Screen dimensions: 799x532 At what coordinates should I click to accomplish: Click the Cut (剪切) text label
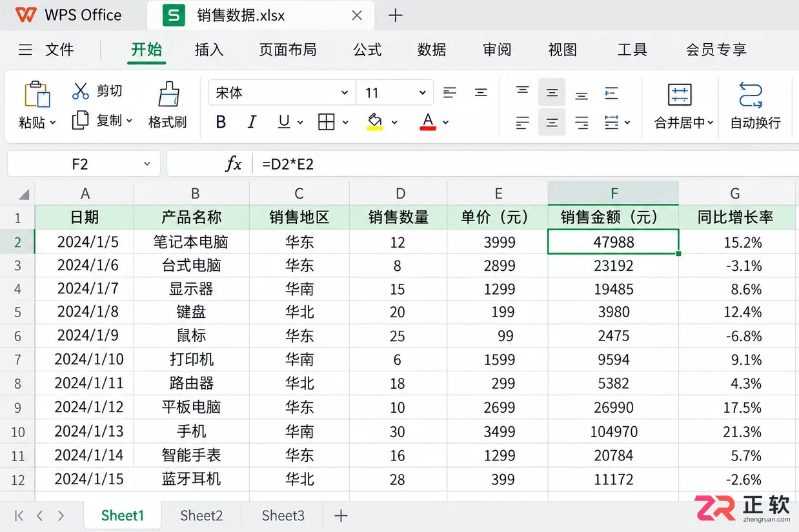tap(109, 91)
